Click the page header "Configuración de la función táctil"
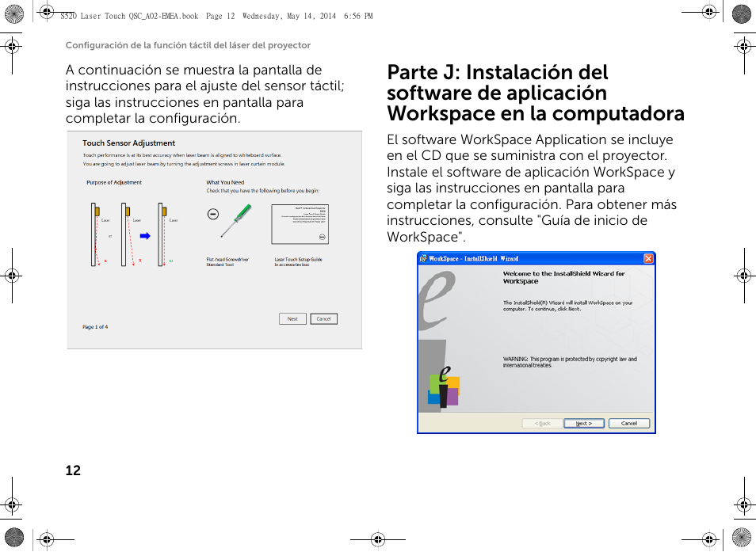This screenshot has width=756, height=552. (188, 45)
